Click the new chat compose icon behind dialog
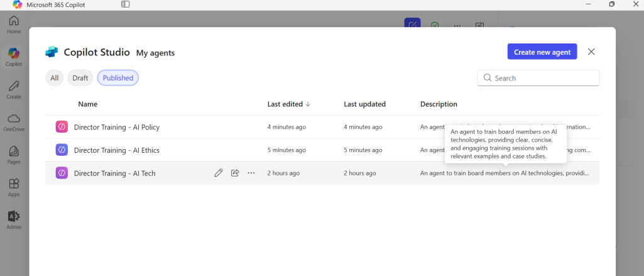Screen dimensions: 644x276 pyautogui.click(x=412, y=23)
